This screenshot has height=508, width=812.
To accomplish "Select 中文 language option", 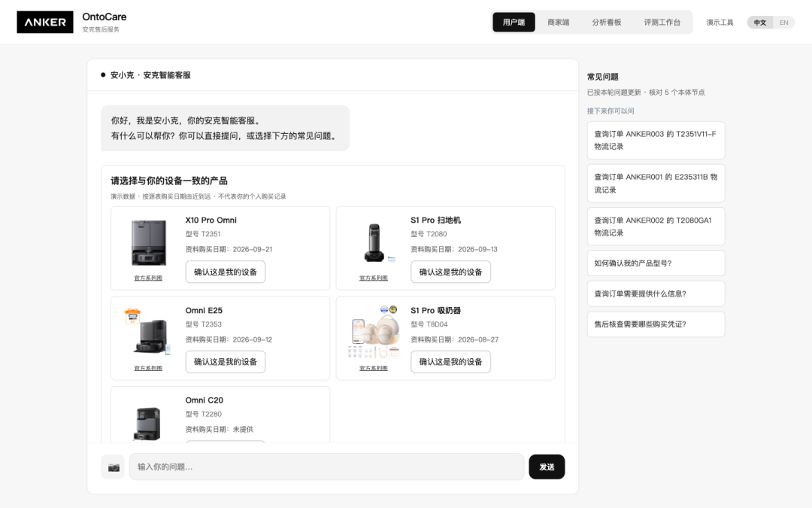I will 759,23.
